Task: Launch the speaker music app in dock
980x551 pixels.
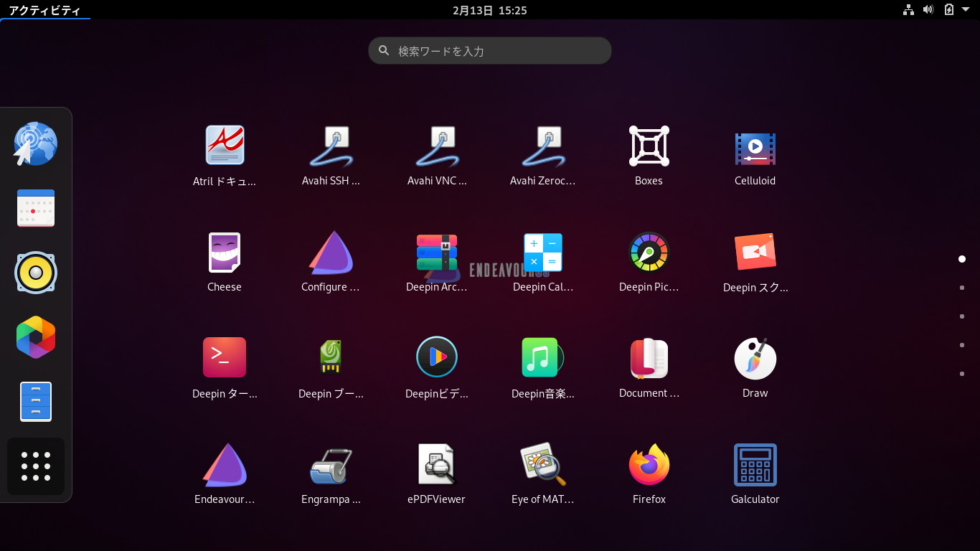Action: click(x=36, y=273)
